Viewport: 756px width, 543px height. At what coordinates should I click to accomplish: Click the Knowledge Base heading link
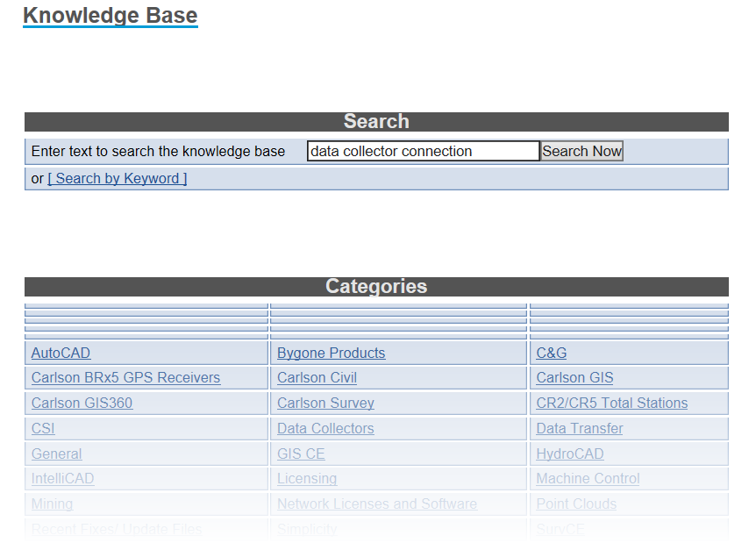pyautogui.click(x=111, y=16)
